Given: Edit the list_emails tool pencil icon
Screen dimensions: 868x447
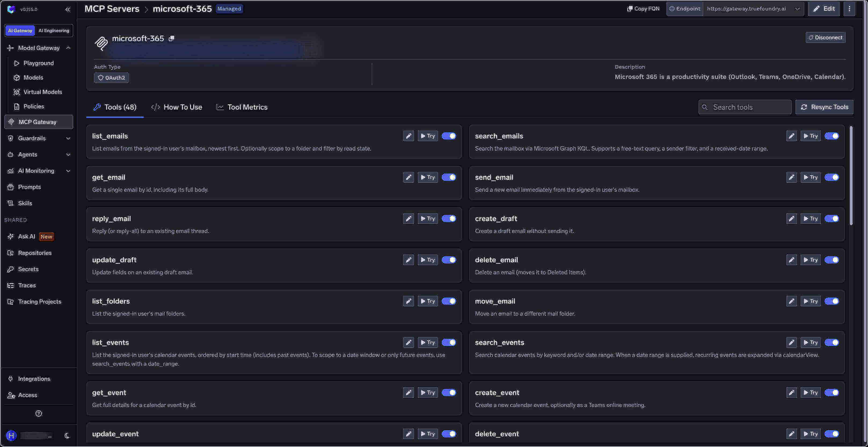Looking at the screenshot, I should point(409,136).
